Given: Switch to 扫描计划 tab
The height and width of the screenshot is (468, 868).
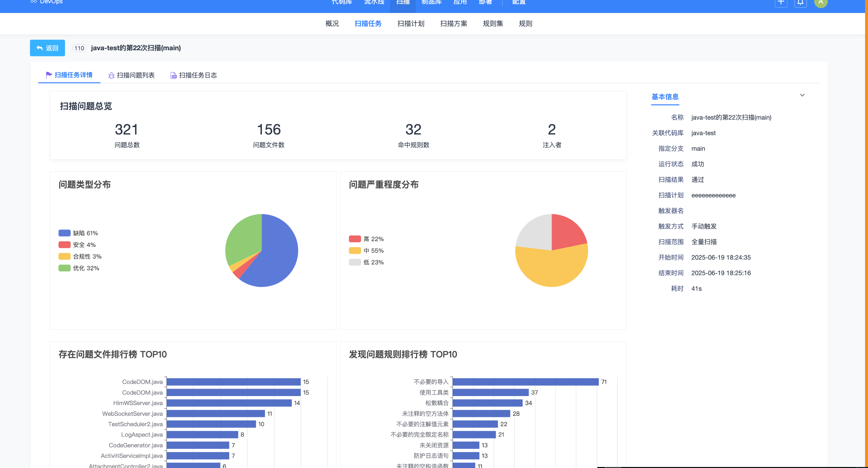Looking at the screenshot, I should [x=410, y=24].
